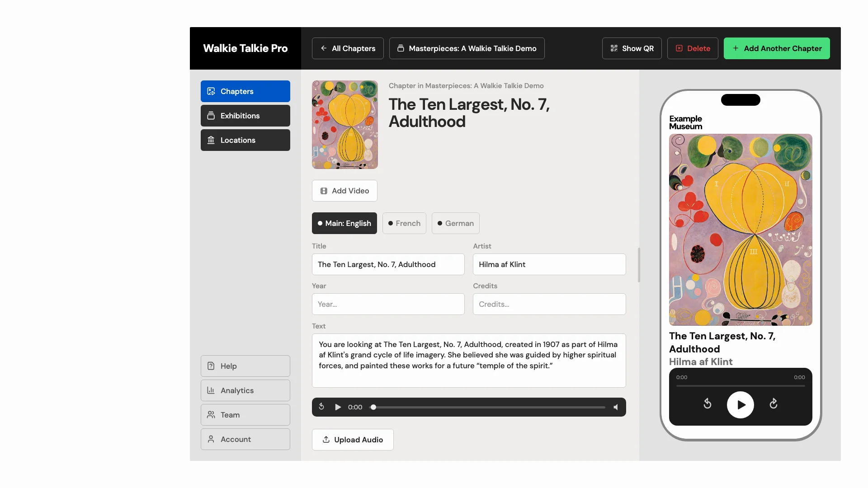Upload an audio file
Screen dimensions: 868x488
pyautogui.click(x=353, y=440)
